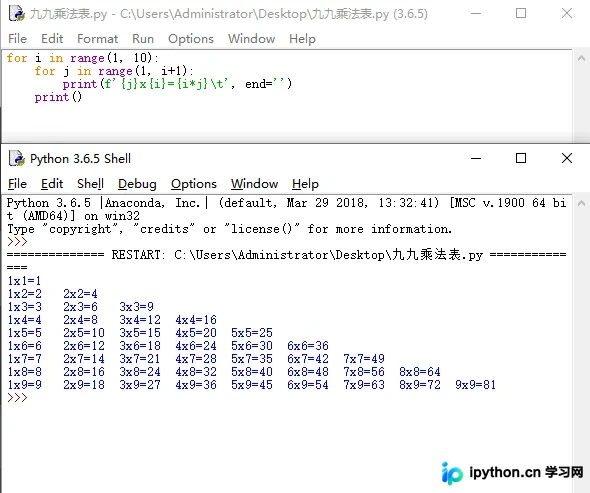Screen dimensions: 590x493
Task: Click the print f-string code line
Action: (177, 84)
